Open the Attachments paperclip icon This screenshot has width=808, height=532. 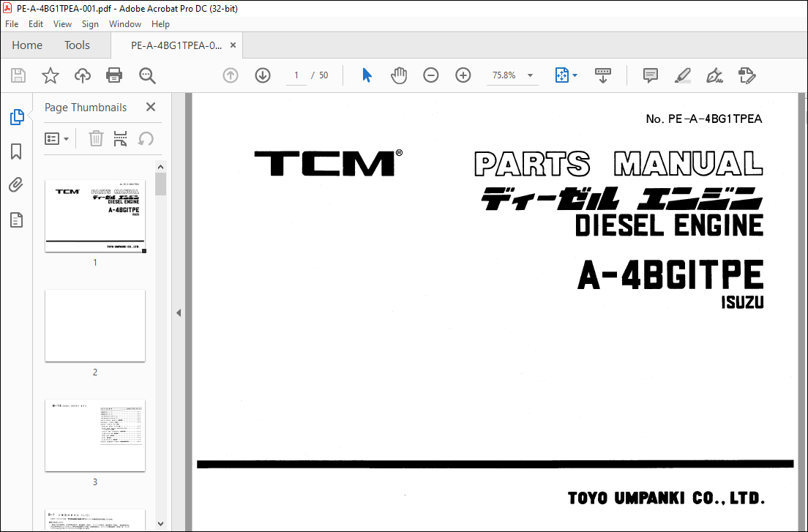coord(17,185)
